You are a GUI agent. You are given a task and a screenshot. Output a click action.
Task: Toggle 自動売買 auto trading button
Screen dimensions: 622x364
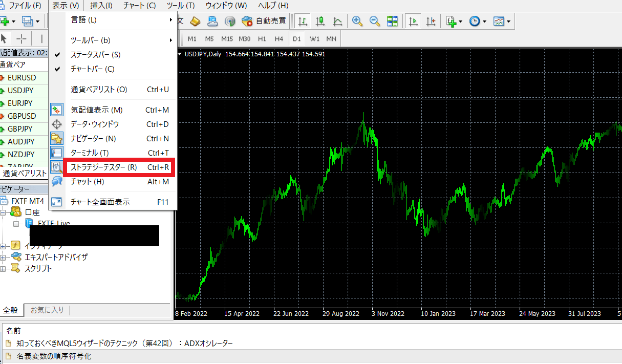tap(264, 21)
